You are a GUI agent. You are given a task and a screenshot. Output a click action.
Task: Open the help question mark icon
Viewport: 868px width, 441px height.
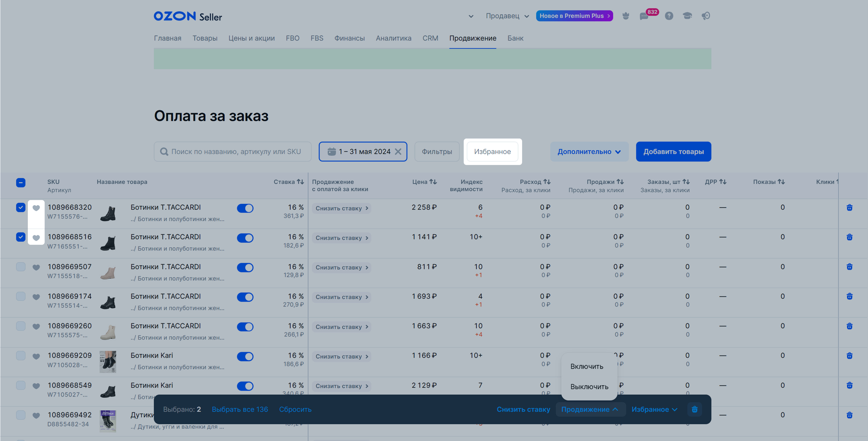[669, 16]
